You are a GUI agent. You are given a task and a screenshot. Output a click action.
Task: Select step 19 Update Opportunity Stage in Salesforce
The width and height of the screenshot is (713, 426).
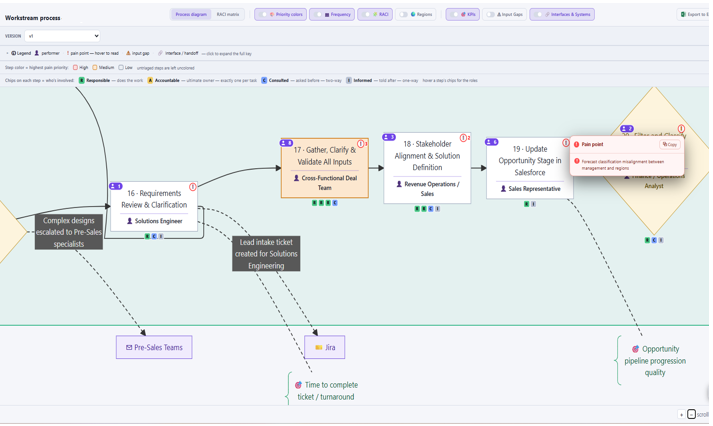pyautogui.click(x=530, y=168)
